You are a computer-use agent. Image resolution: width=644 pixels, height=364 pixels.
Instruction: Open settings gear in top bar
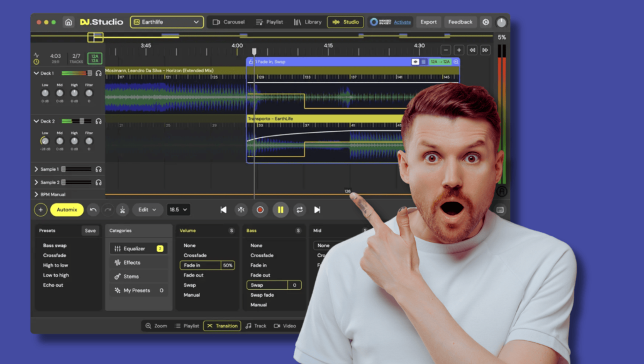coord(486,22)
